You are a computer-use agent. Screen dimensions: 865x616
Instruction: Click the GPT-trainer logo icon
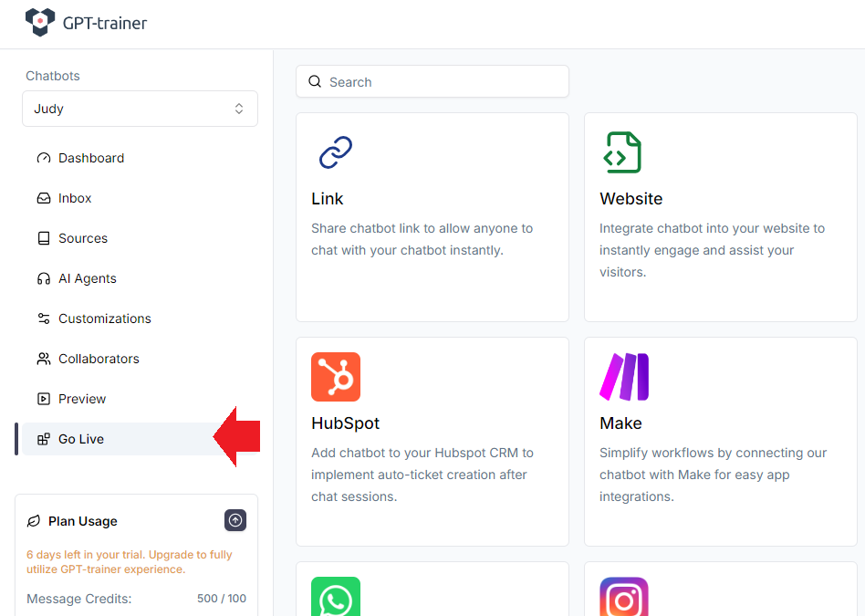pos(40,22)
